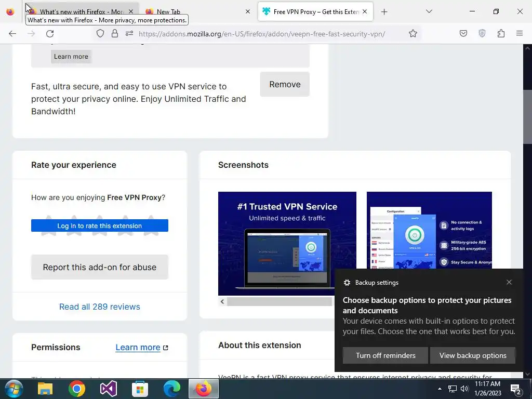Open Firefox application menu
This screenshot has width=532, height=399.
(x=520, y=33)
